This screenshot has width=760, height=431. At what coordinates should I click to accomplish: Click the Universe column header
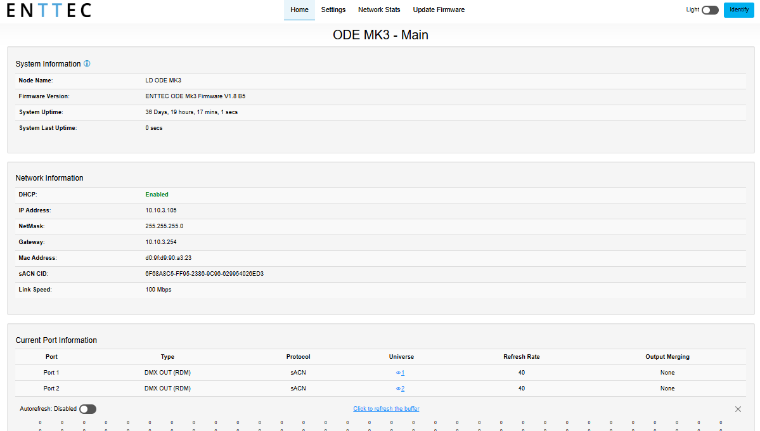point(401,357)
